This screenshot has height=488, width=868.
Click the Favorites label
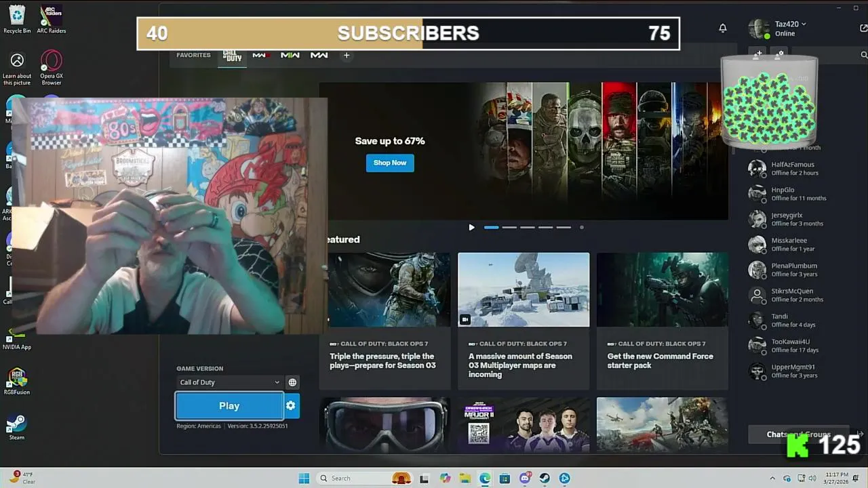[x=193, y=55]
